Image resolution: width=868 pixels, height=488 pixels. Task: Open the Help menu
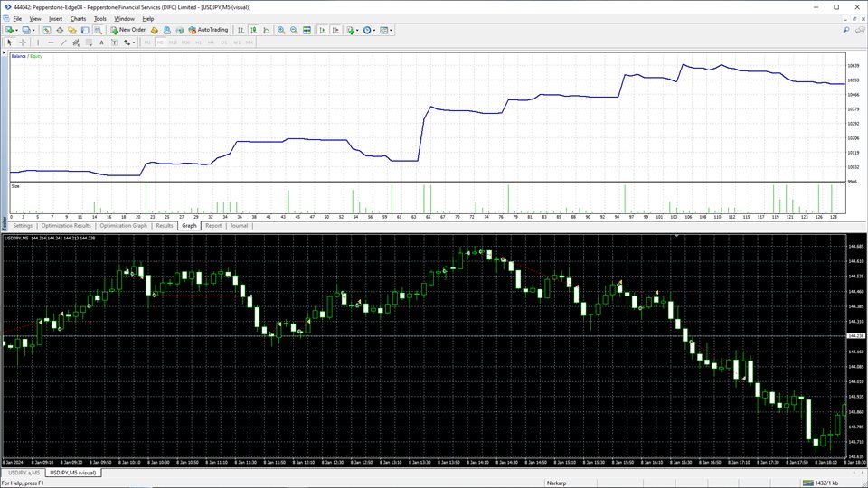coord(147,18)
